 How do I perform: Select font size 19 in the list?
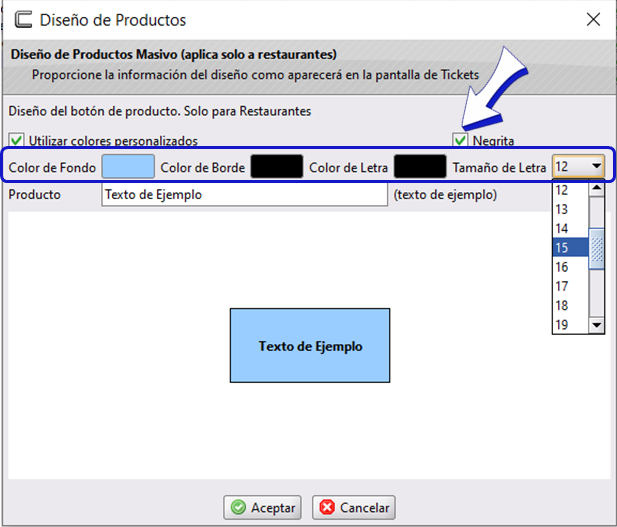570,325
